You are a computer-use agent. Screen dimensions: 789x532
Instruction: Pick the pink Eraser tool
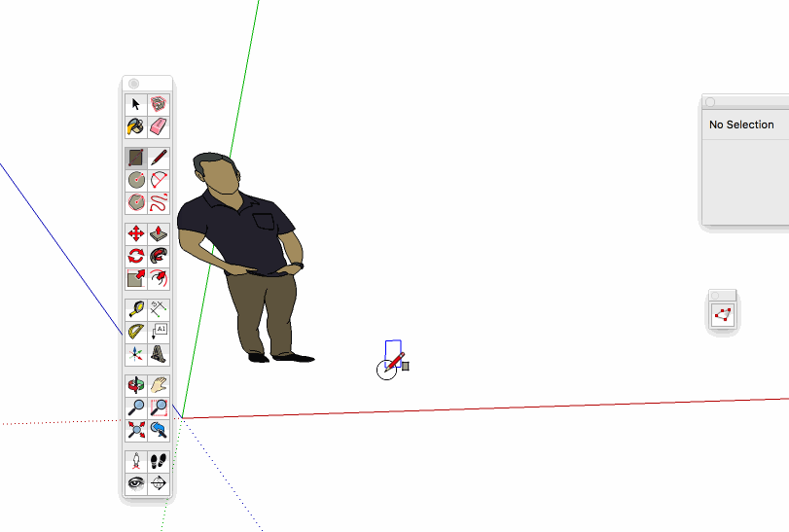[x=159, y=126]
